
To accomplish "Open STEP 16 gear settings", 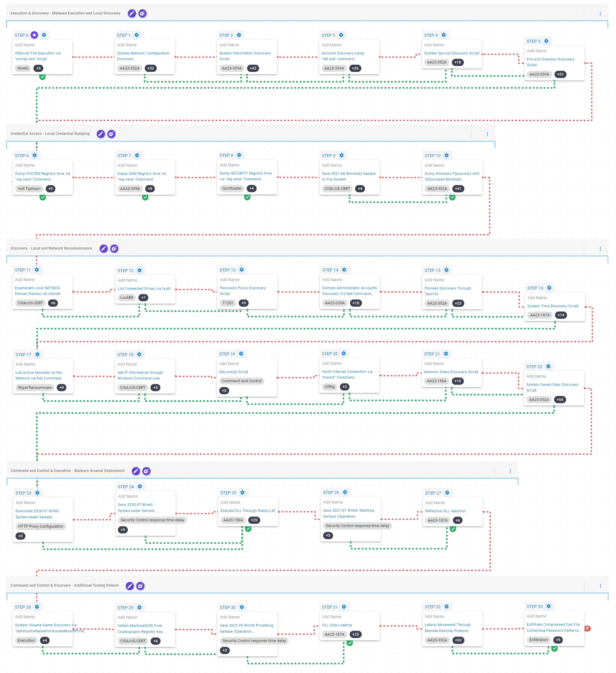I will (x=549, y=288).
